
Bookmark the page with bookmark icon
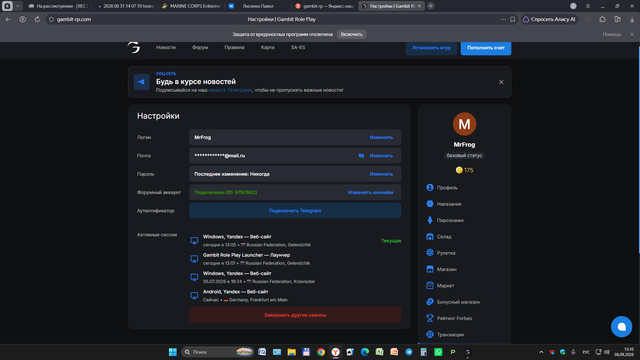point(513,19)
